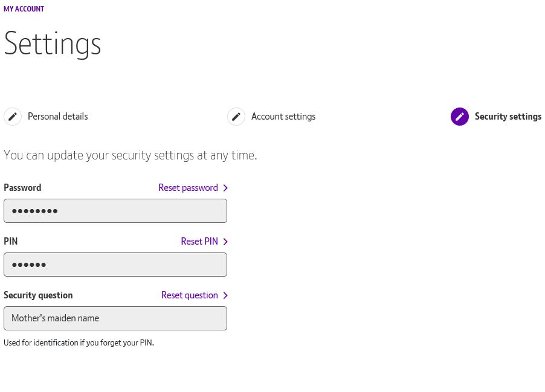Expand the Reset password section
The width and height of the screenshot is (545, 392).
point(188,188)
